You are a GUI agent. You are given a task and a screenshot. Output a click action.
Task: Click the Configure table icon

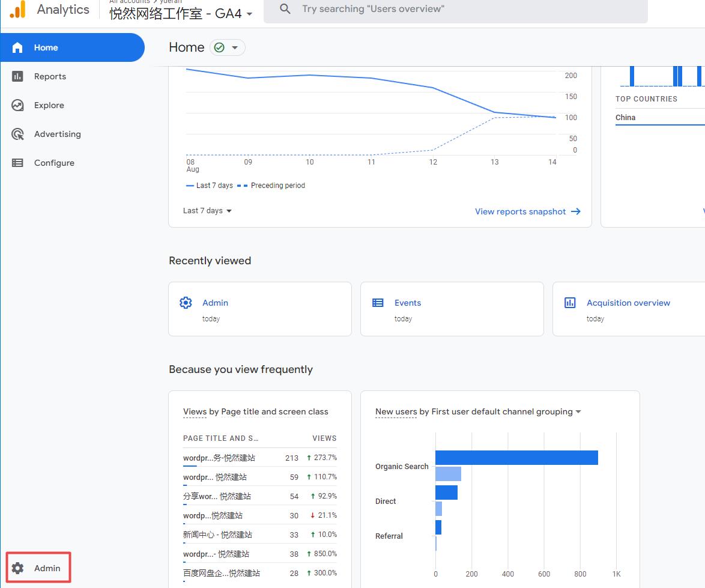point(17,163)
